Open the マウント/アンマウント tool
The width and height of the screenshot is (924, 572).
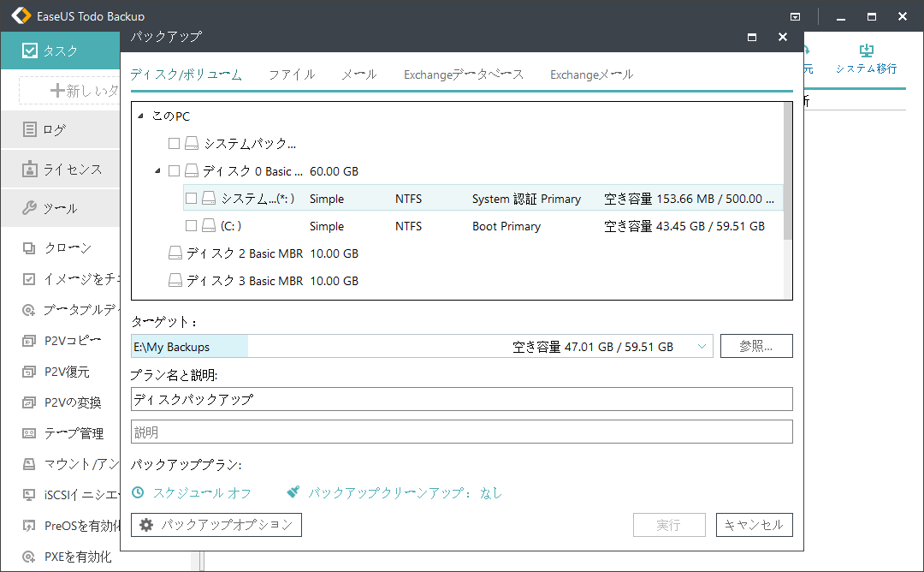pyautogui.click(x=71, y=464)
